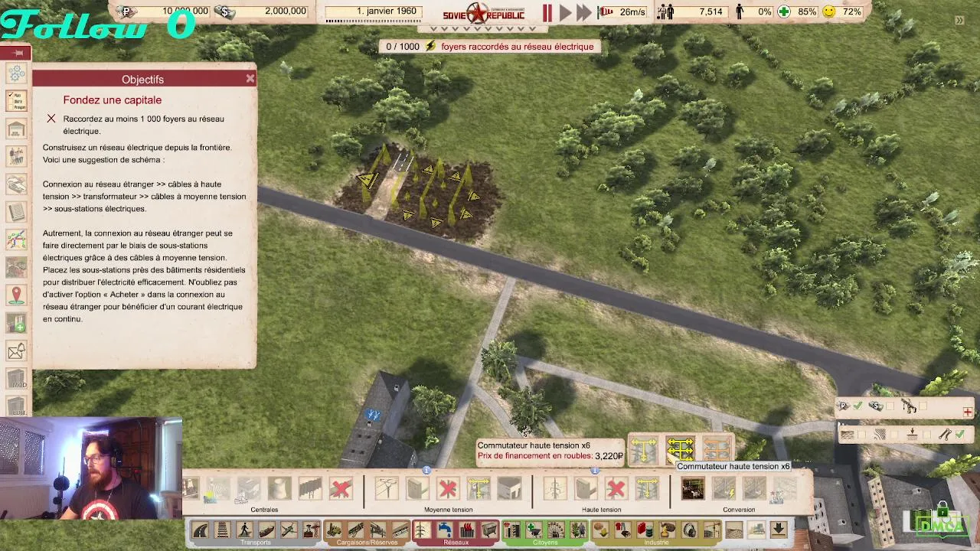This screenshot has height=551, width=980.
Task: Toggle the terrain surface overlay checkbox
Action: 861,435
